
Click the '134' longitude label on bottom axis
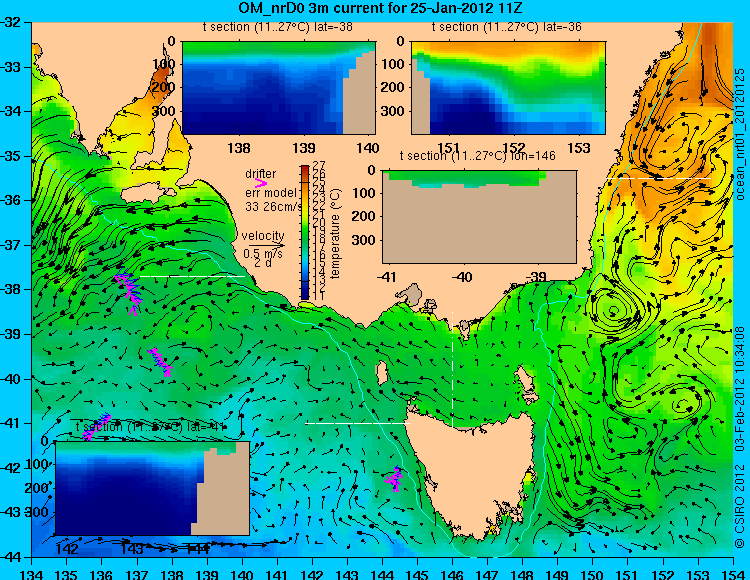click(x=32, y=574)
